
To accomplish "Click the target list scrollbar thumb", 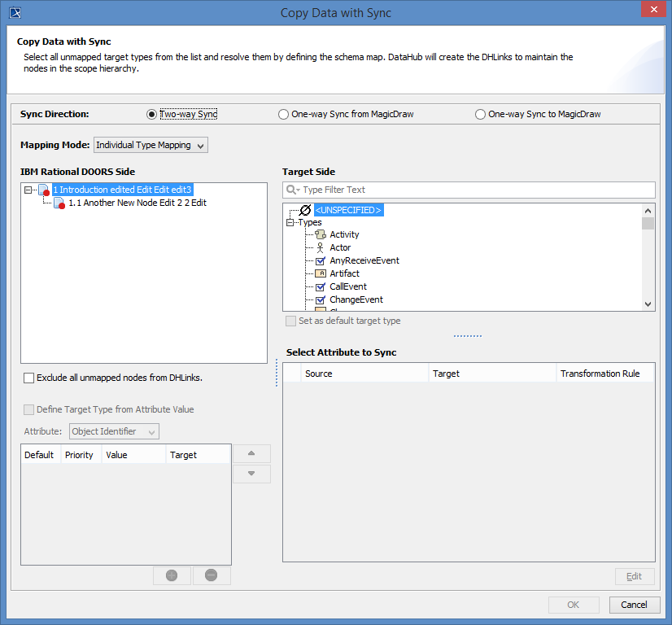I will click(x=648, y=223).
